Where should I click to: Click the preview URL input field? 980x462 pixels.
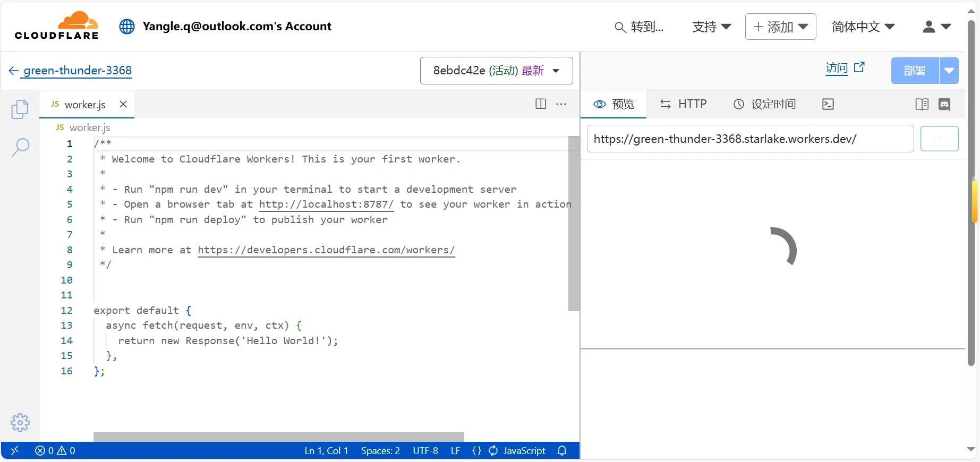click(x=750, y=139)
